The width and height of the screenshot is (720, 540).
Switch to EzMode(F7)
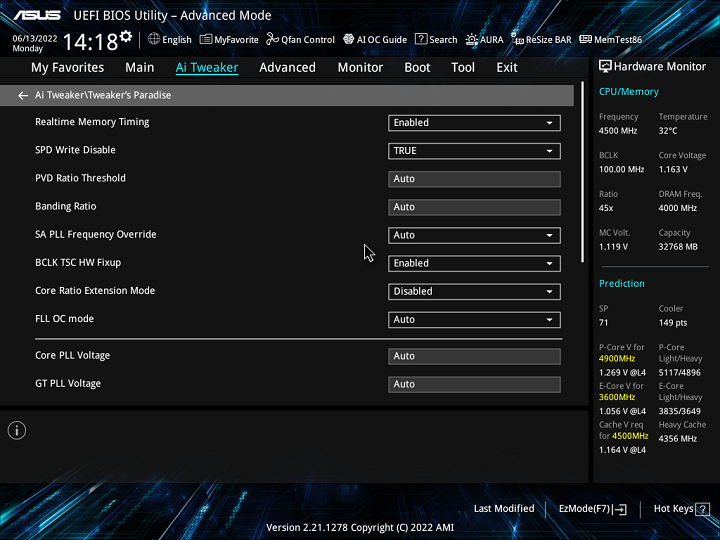[592, 509]
